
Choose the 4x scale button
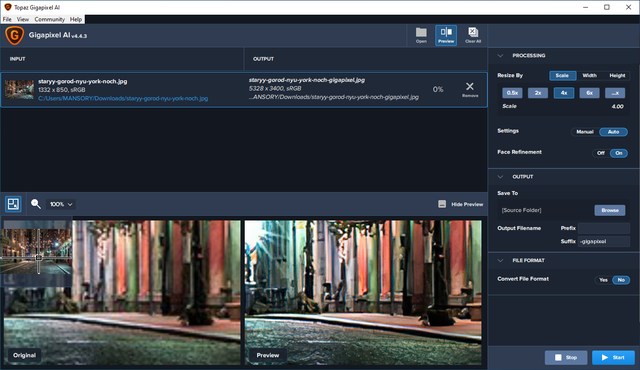(564, 93)
